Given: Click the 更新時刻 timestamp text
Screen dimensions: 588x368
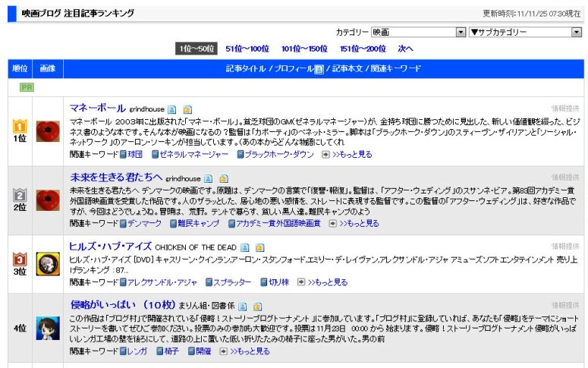Looking at the screenshot, I should [531, 14].
